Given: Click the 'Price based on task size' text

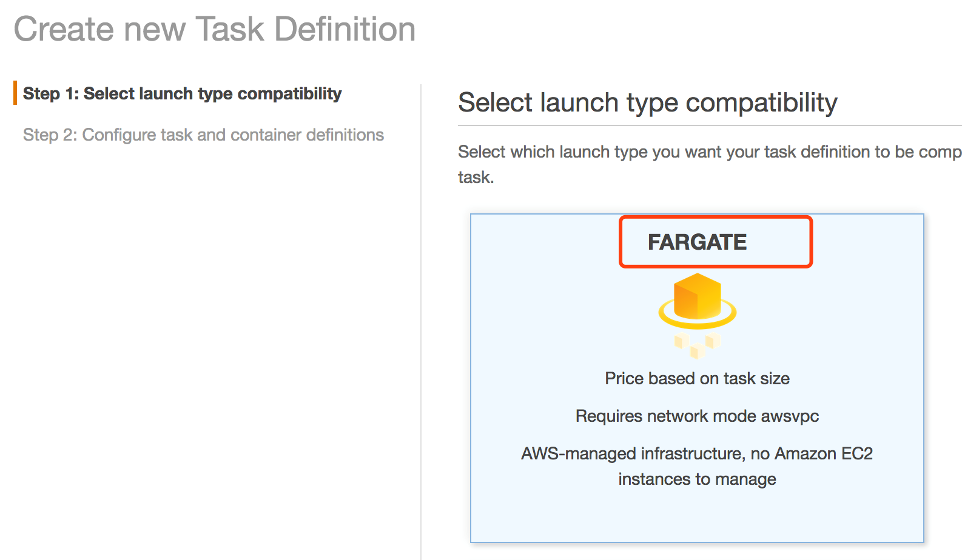Looking at the screenshot, I should point(697,379).
